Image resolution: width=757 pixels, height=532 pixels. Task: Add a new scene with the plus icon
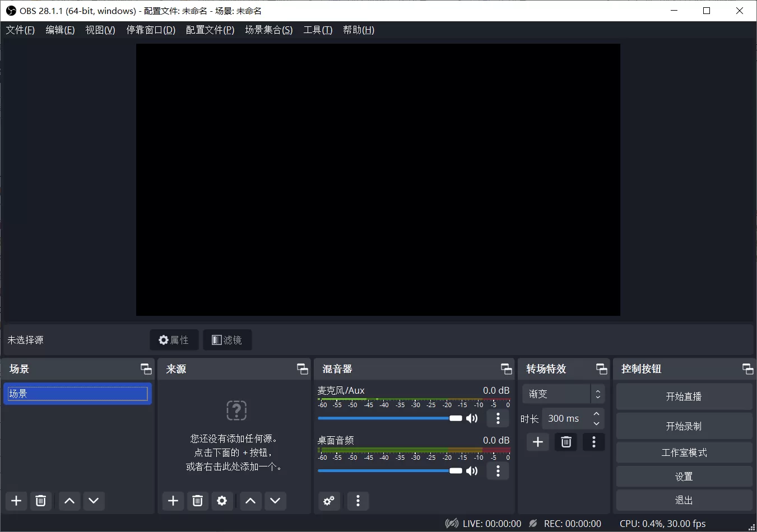(16, 501)
